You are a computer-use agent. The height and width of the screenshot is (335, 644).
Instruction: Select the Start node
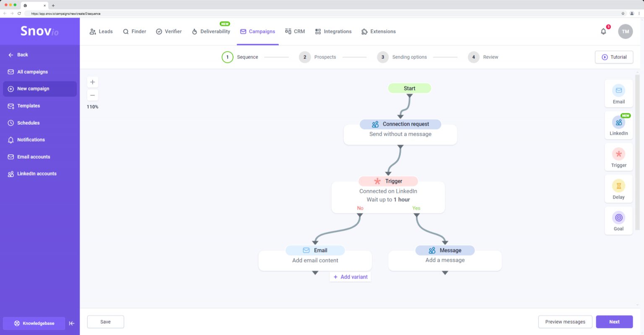click(x=410, y=89)
